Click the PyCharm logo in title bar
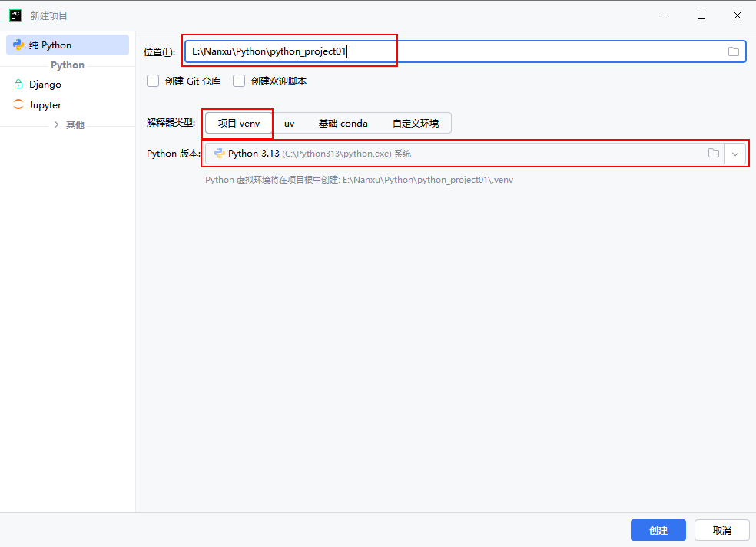The height and width of the screenshot is (547, 756). (15, 15)
